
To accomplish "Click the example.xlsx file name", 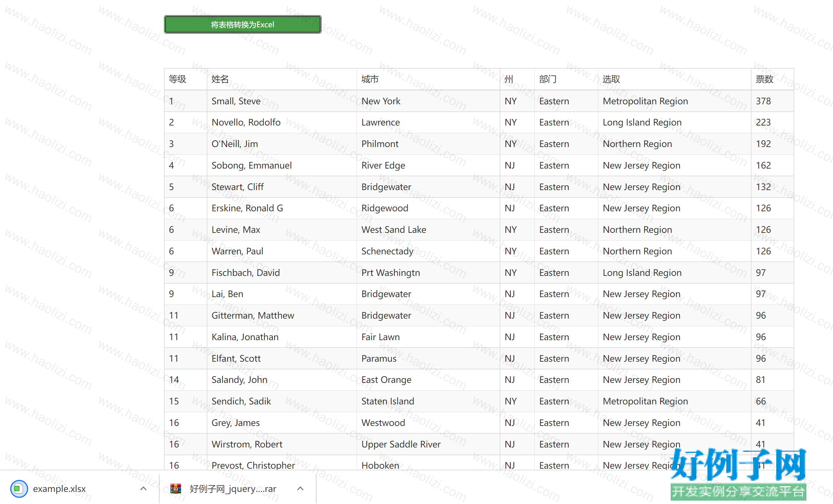I will [60, 489].
